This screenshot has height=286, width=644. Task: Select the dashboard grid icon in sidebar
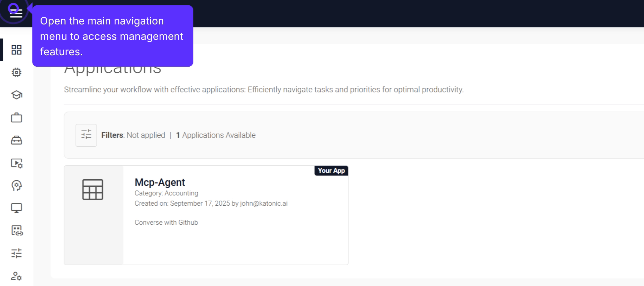tap(16, 50)
